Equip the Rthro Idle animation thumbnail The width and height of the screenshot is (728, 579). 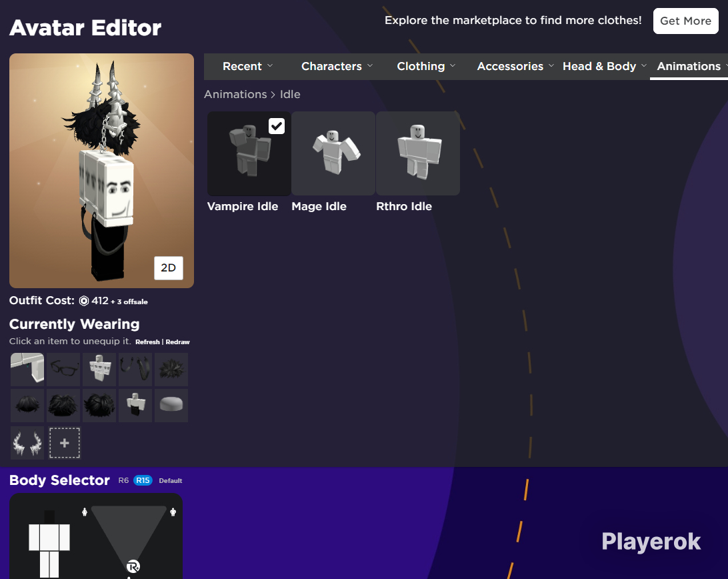[418, 153]
